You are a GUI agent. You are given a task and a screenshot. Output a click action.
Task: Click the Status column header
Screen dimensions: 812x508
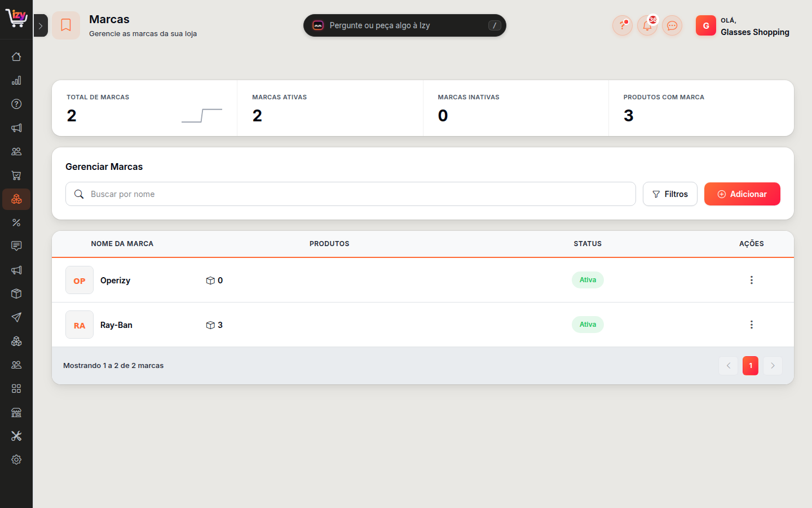[588, 244]
